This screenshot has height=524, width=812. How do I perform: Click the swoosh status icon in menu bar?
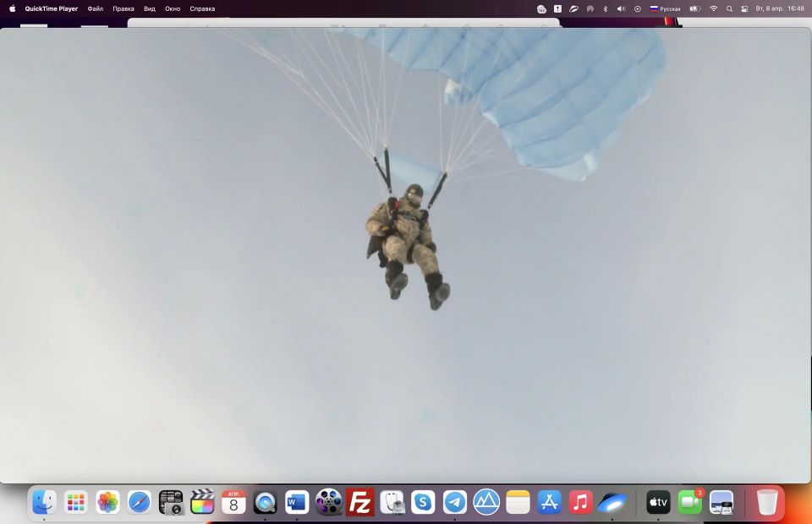[573, 8]
